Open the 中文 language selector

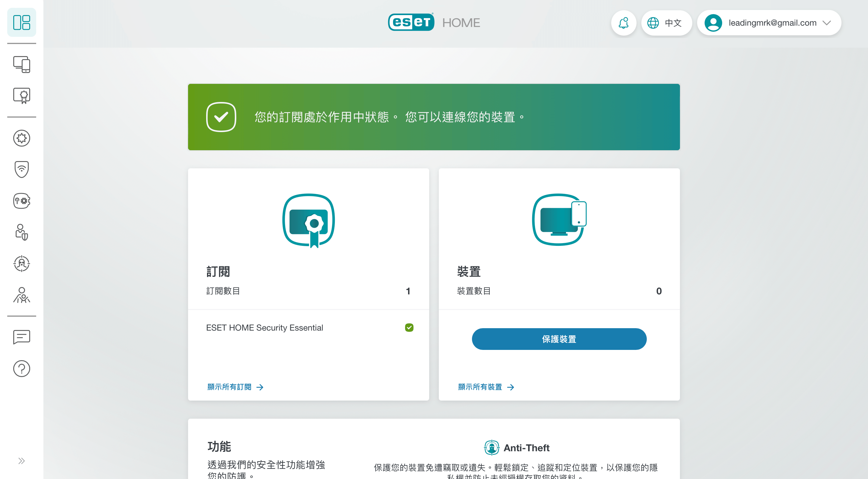666,23
